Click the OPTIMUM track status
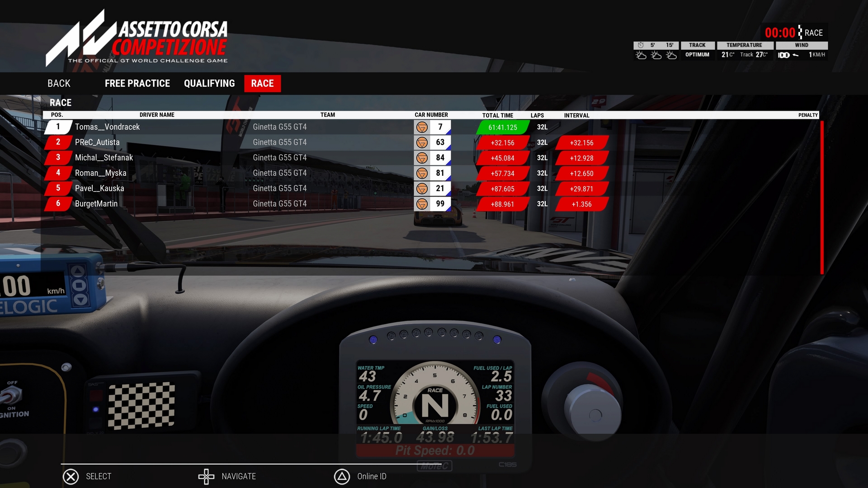The height and width of the screenshot is (488, 868). tap(697, 55)
